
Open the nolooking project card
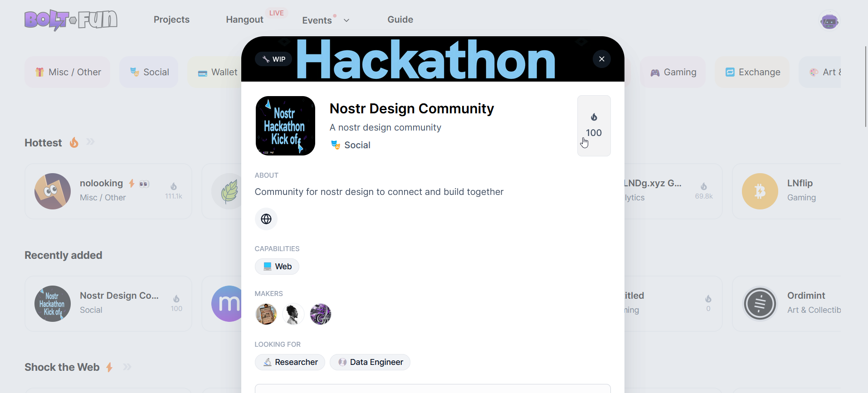click(108, 191)
